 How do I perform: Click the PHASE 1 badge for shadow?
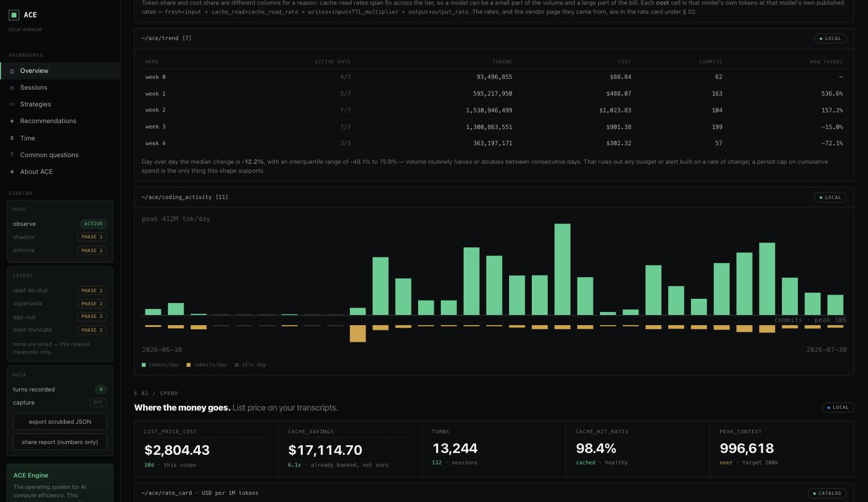pyautogui.click(x=92, y=237)
